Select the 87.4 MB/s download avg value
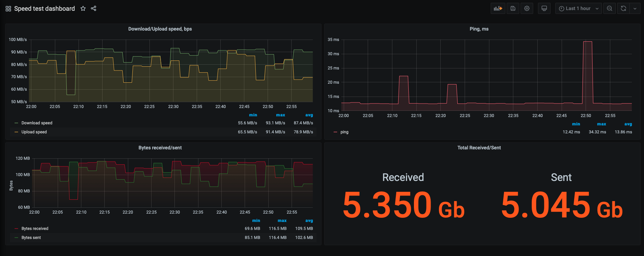Viewport: 644px width, 256px height. (x=303, y=123)
